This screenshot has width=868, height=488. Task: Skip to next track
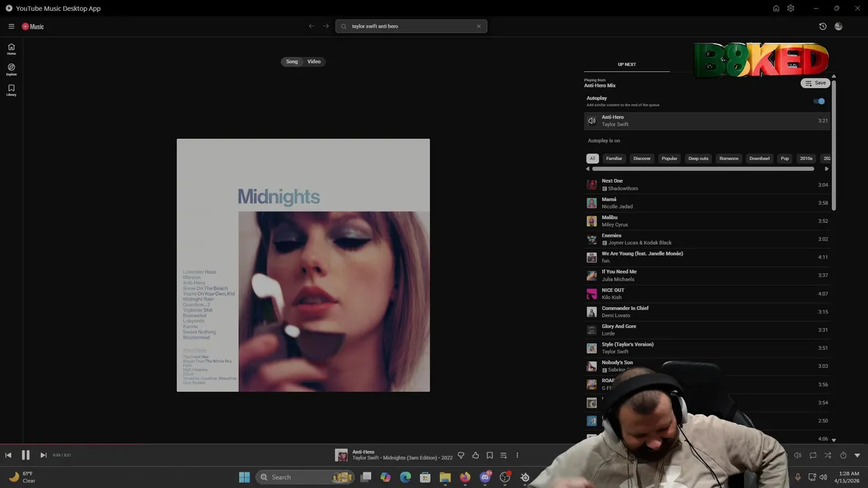click(43, 455)
